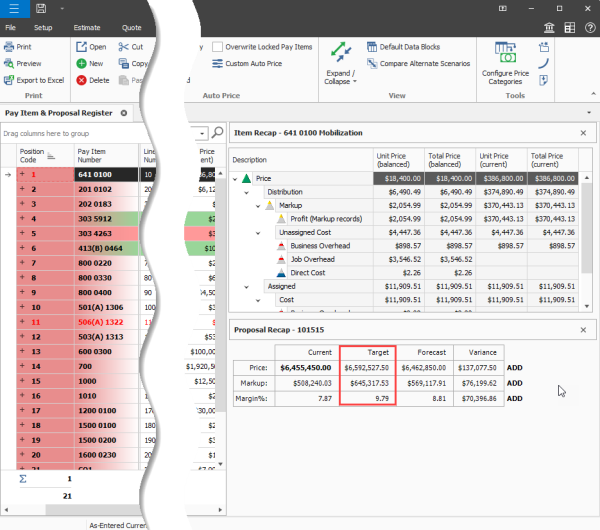
Task: Click the curved line icon in Tools group
Action: pos(544,64)
